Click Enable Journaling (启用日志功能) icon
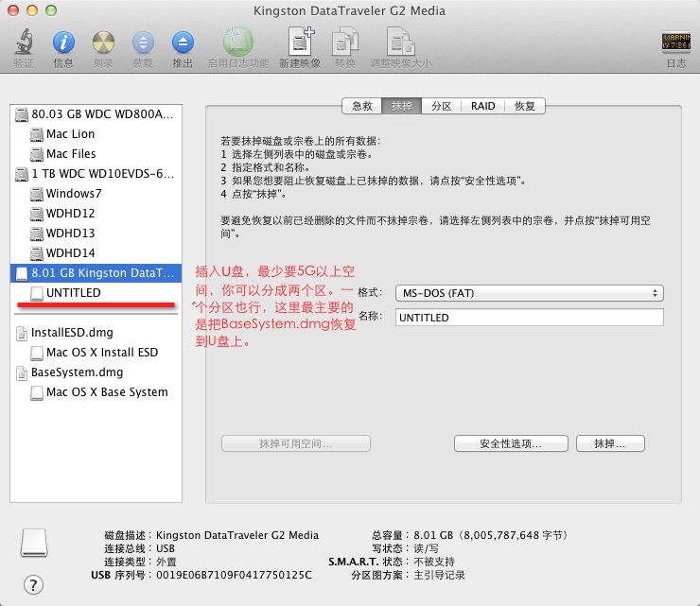The height and width of the screenshot is (606, 700). pyautogui.click(x=238, y=42)
